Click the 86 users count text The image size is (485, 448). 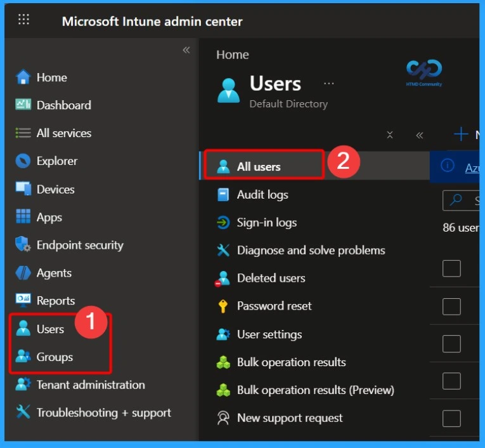tap(461, 228)
